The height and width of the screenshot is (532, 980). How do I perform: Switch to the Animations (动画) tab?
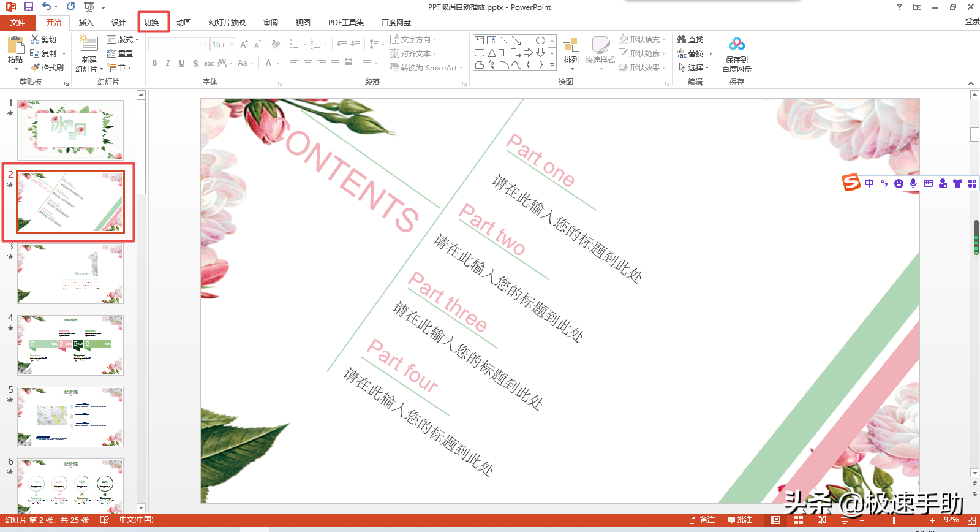point(184,23)
